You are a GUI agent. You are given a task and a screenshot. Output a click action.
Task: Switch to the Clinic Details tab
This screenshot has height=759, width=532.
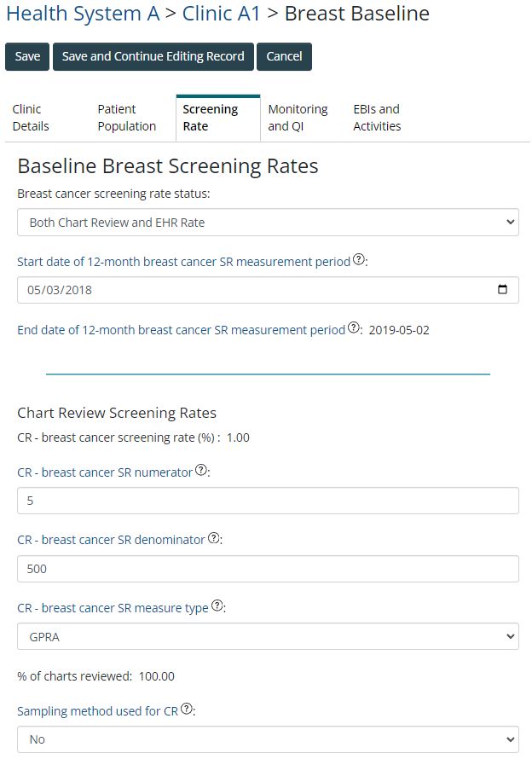(31, 118)
